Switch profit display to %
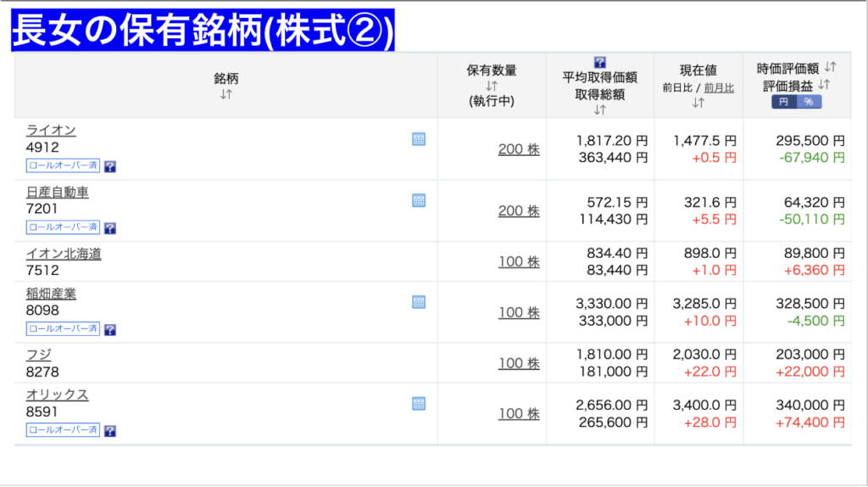868x487 pixels. (x=809, y=102)
